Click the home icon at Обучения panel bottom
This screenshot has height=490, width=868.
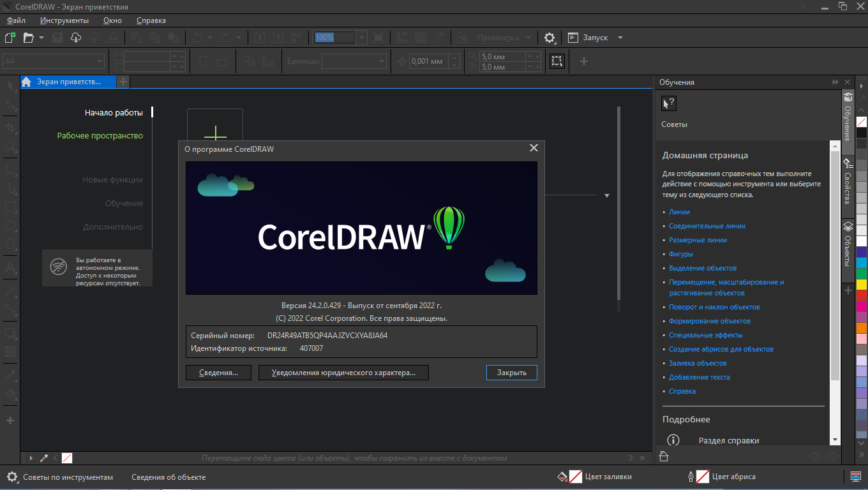[663, 456]
